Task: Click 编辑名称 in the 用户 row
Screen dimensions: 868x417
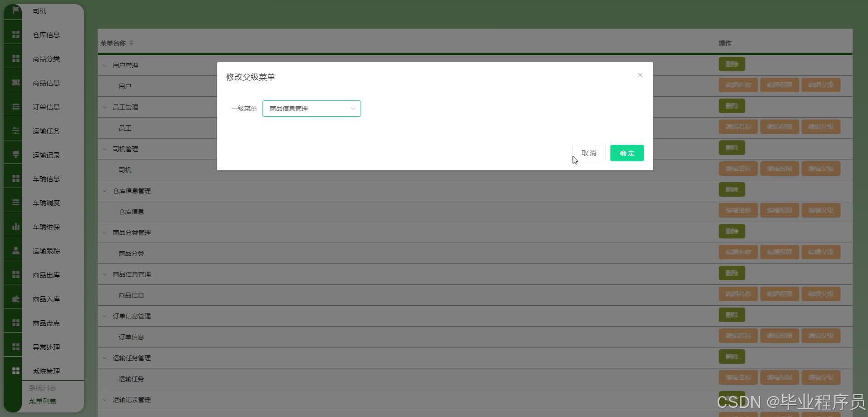Action: [738, 85]
